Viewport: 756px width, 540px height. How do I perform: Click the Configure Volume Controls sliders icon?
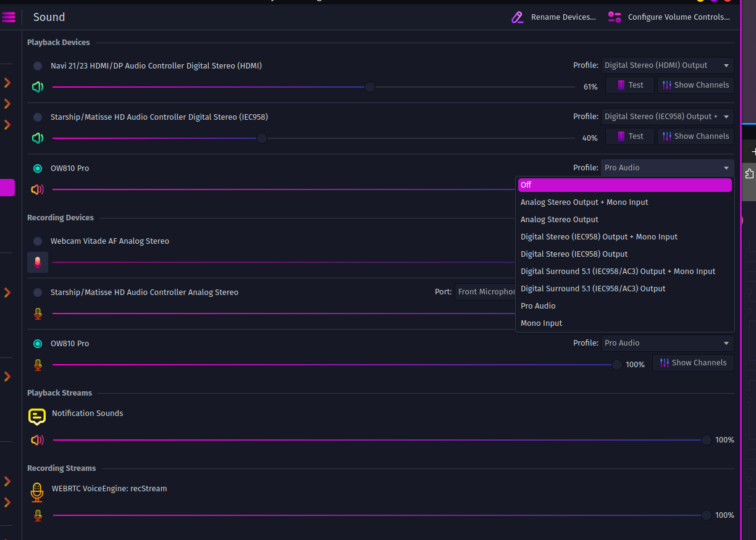point(615,17)
